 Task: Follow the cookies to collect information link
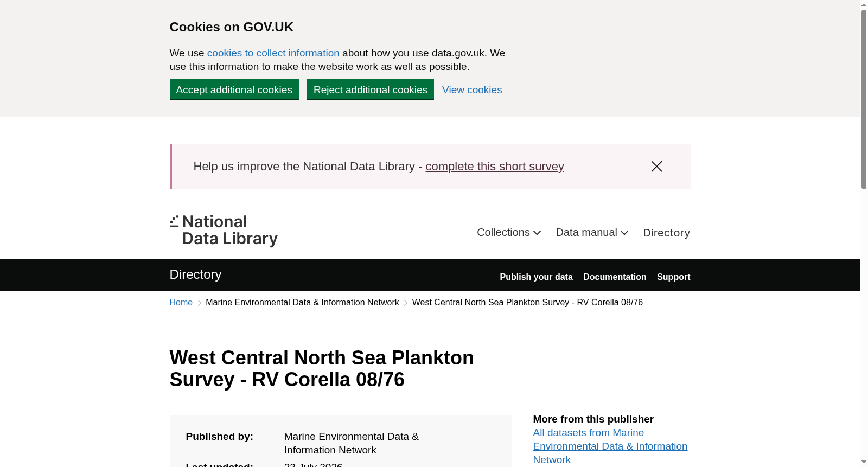click(273, 53)
